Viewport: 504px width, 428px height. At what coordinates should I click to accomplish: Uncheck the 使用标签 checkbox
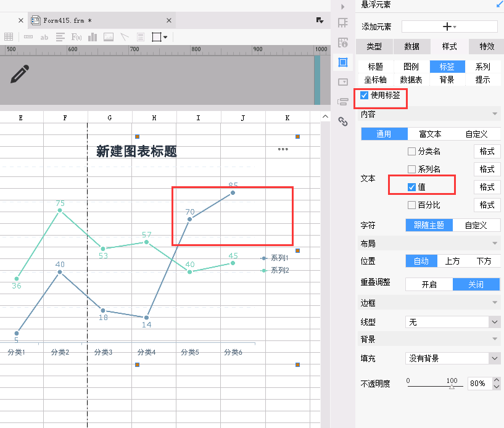pyautogui.click(x=365, y=96)
